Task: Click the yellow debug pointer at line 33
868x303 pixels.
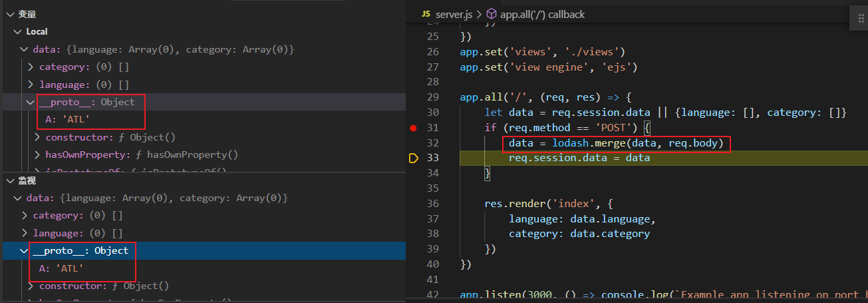Action: point(413,158)
